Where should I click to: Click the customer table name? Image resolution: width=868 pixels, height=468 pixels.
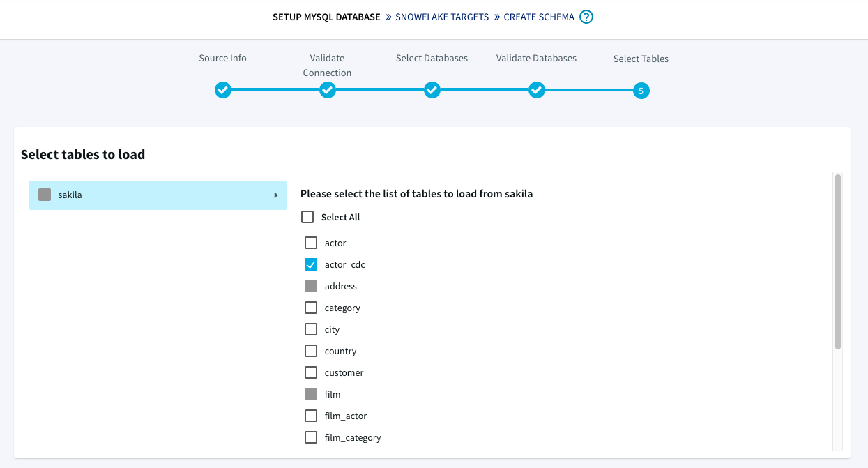pos(344,372)
